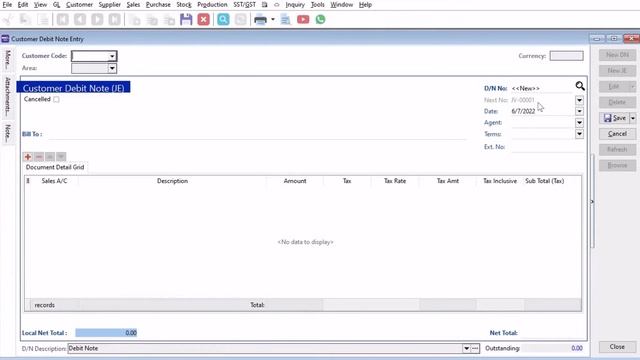Viewport: 640px width, 360px height.
Task: Toggle the Cancelled checkbox
Action: pyautogui.click(x=56, y=99)
